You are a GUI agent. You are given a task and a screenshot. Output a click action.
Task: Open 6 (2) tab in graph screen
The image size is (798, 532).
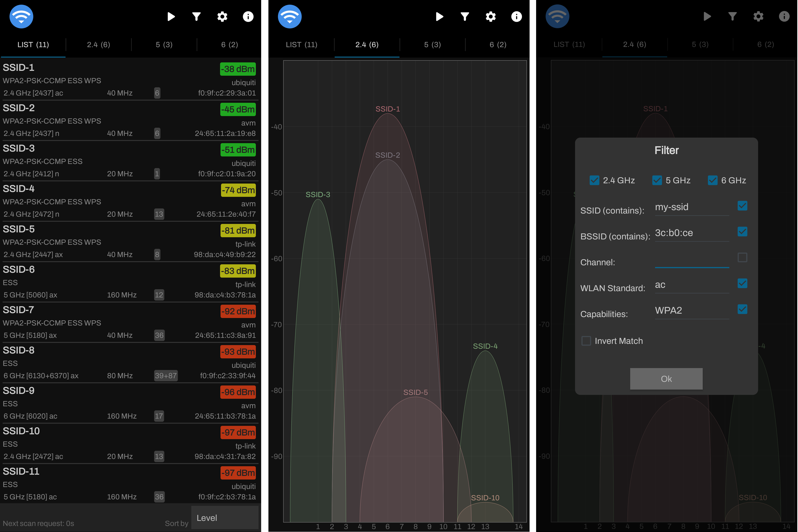(x=498, y=45)
